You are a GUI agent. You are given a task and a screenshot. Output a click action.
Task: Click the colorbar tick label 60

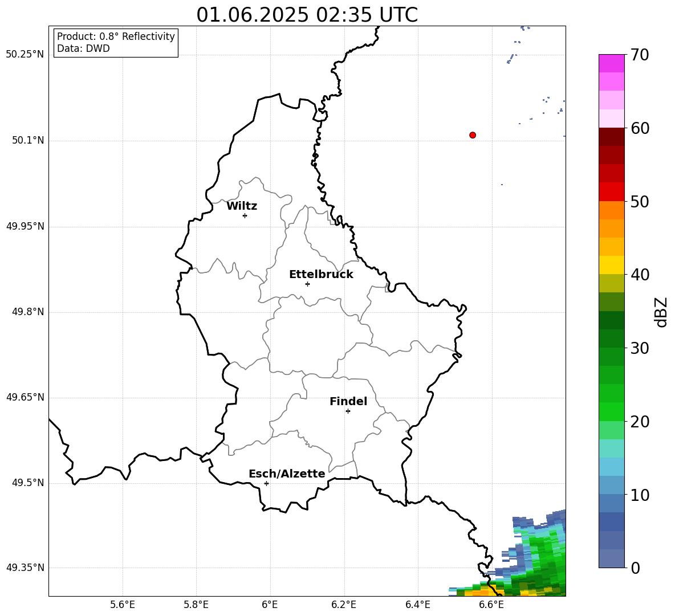click(640, 128)
